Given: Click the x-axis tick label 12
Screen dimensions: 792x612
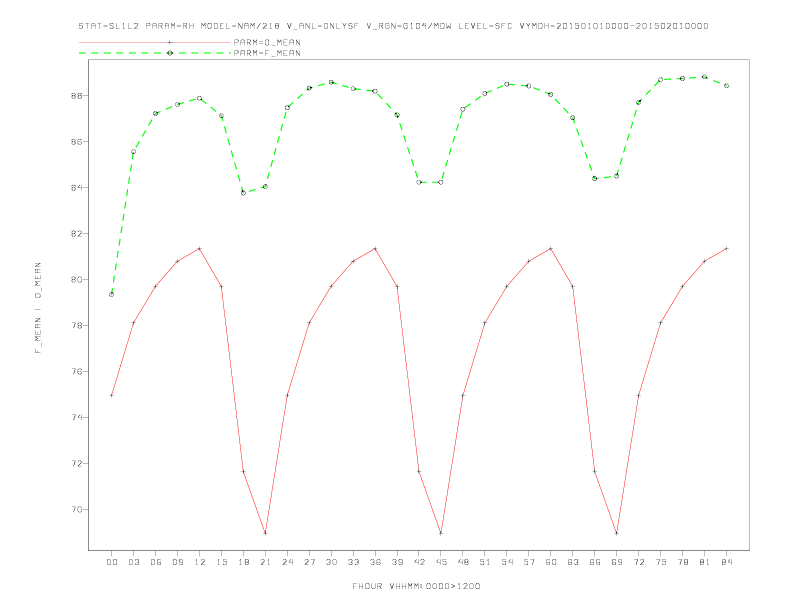Looking at the screenshot, I should (200, 562).
